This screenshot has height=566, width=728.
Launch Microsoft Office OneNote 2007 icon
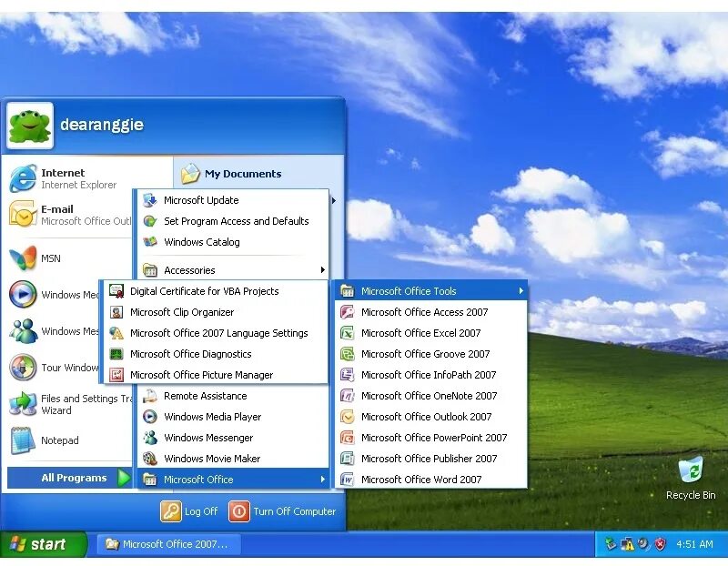coord(348,396)
